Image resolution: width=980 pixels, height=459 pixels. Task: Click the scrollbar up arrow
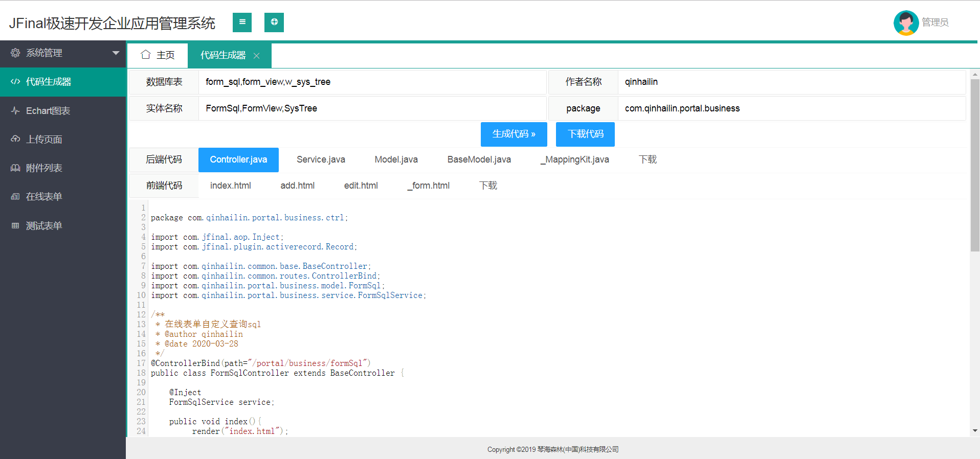[975, 74]
